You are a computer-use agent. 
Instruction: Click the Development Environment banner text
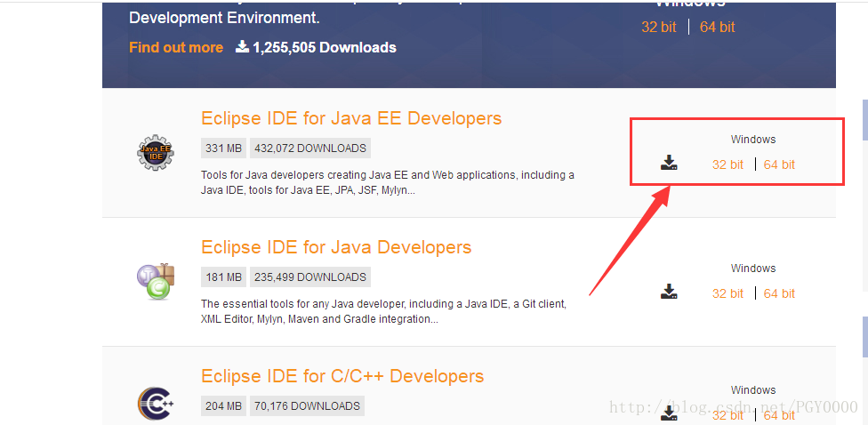tap(224, 17)
